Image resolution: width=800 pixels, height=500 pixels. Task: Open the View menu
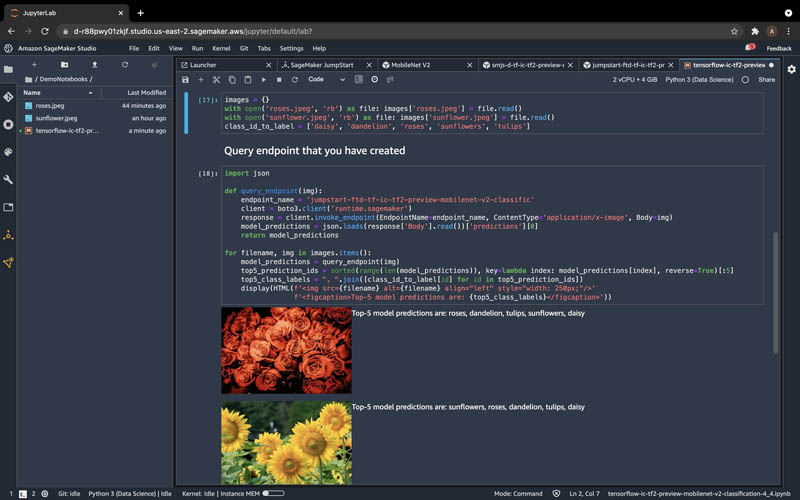176,48
